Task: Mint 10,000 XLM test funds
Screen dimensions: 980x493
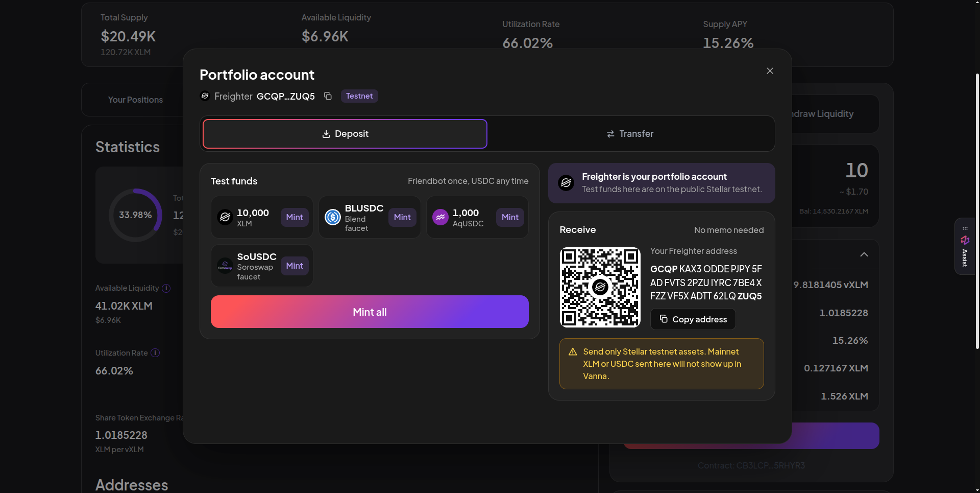Action: pyautogui.click(x=295, y=217)
